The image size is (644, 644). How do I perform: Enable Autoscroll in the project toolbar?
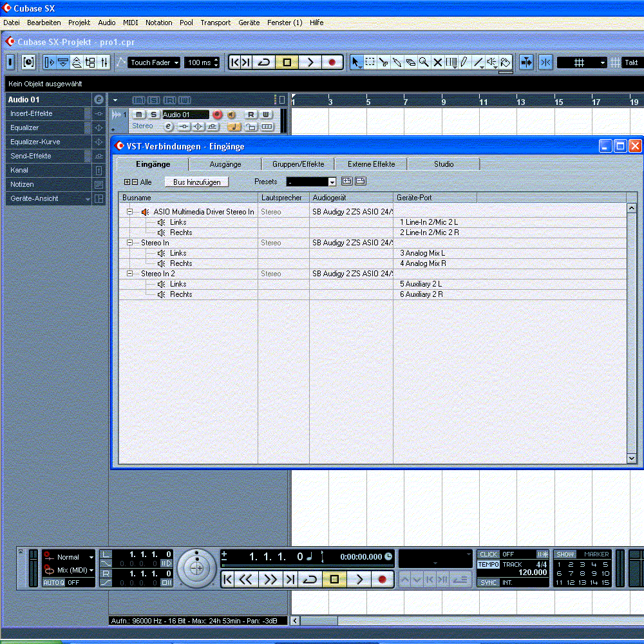click(x=526, y=62)
